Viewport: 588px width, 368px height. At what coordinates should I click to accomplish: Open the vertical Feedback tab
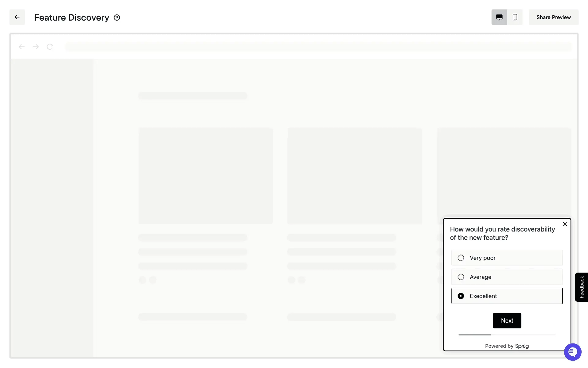point(581,287)
